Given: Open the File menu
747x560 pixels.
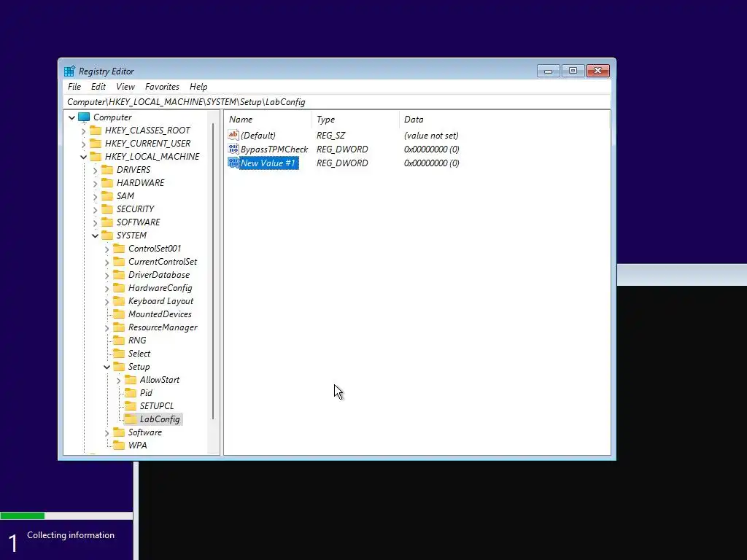Looking at the screenshot, I should (74, 87).
